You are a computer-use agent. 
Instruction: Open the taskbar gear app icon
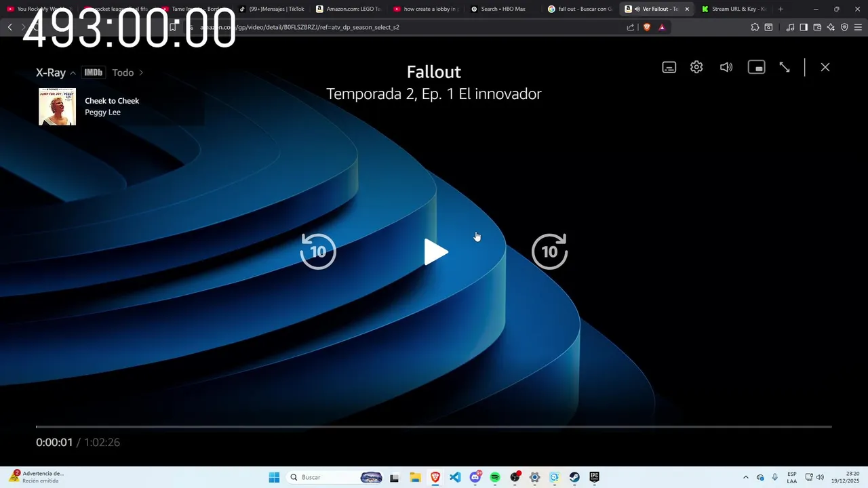click(535, 477)
